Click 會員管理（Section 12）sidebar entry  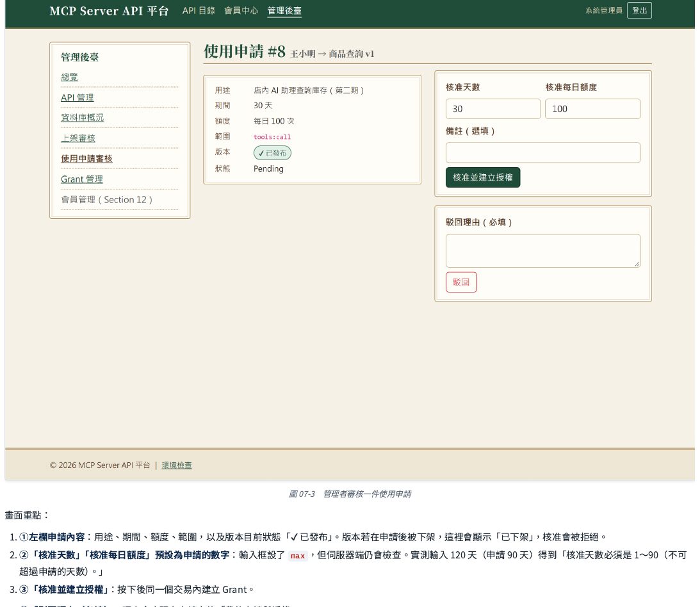[x=107, y=200]
